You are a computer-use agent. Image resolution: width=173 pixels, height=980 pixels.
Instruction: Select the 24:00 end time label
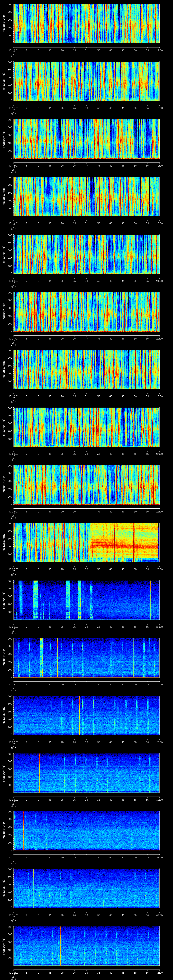(159, 454)
